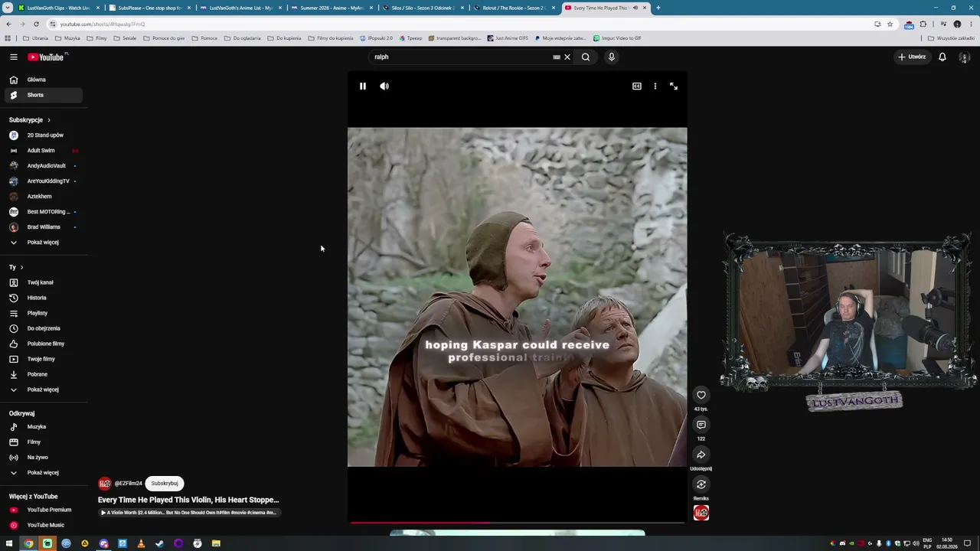This screenshot has width=980, height=551.
Task: Open the Shorts player more options menu
Action: pyautogui.click(x=655, y=86)
